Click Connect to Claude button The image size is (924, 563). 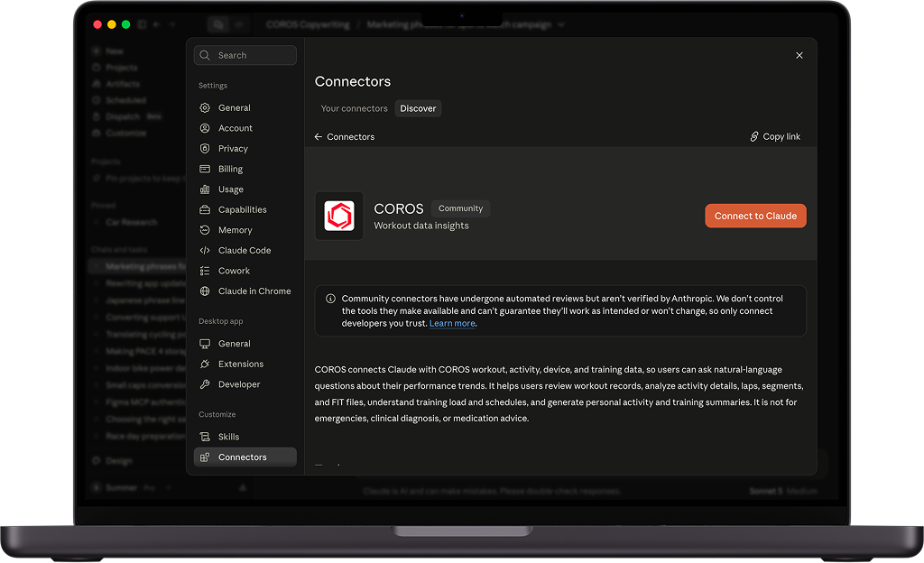coord(755,217)
